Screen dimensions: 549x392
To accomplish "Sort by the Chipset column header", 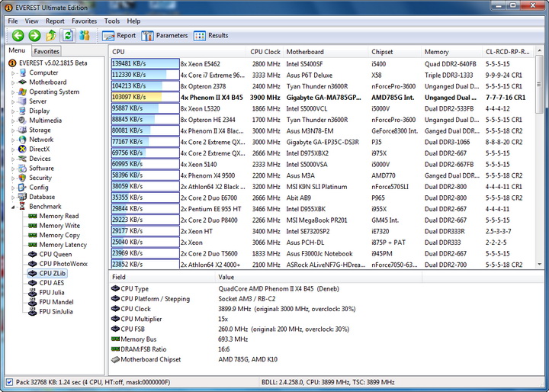I will 395,52.
